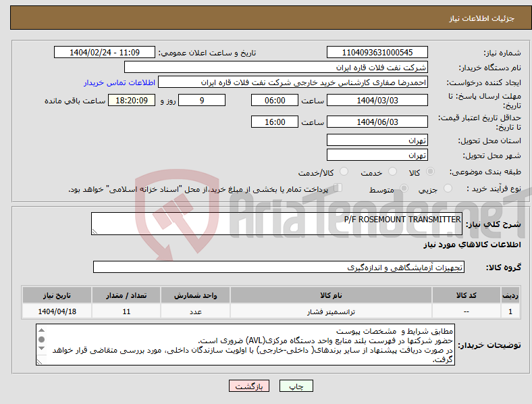Click the ترانسمیتر فشار item cell

(x=331, y=311)
